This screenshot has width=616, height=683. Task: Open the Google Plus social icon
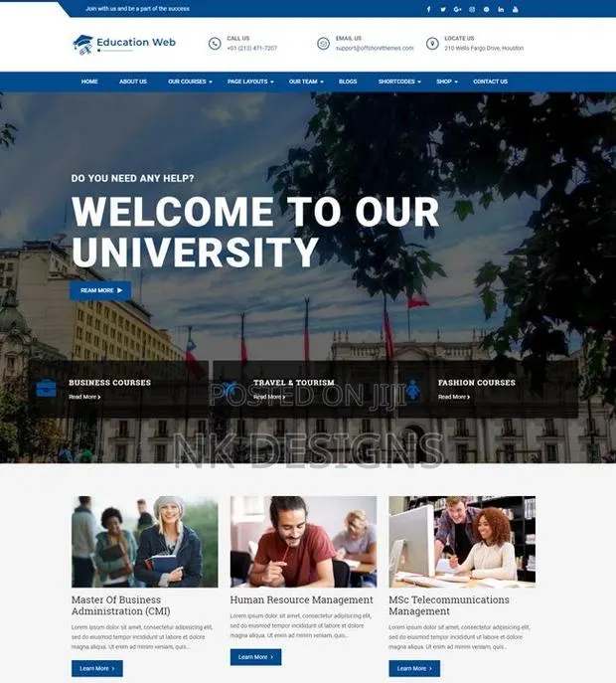457,9
